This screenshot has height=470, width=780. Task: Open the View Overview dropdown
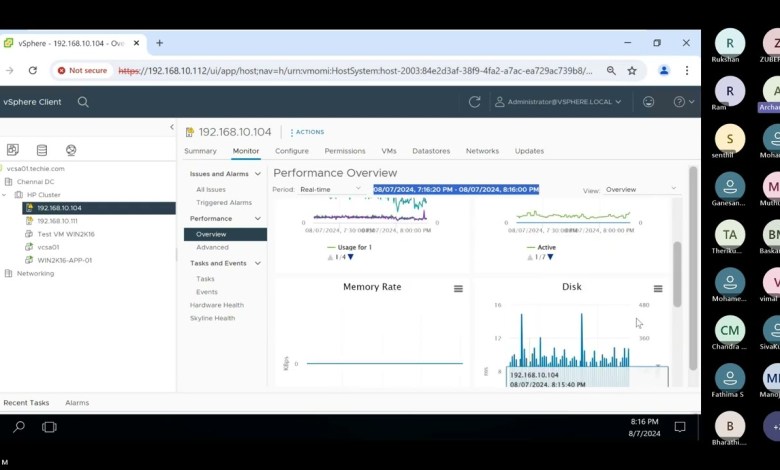(641, 189)
